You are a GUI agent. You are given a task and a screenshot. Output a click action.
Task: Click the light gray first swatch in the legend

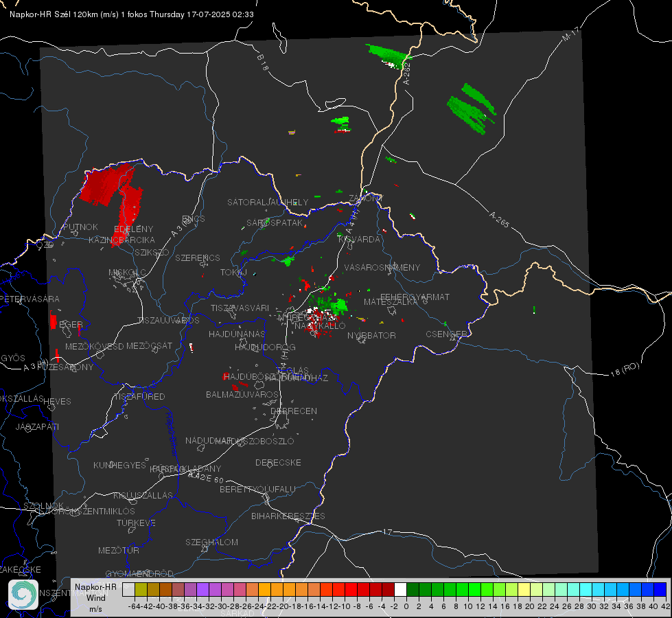coord(128,589)
